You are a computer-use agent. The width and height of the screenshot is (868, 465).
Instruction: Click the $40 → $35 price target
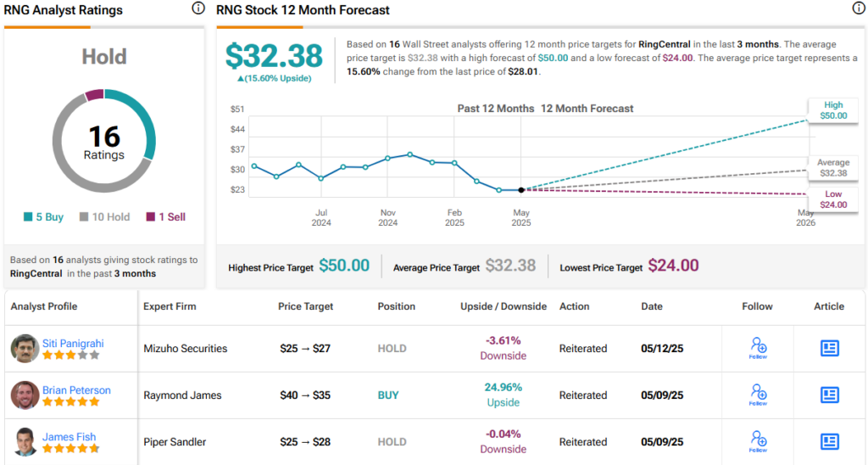coord(305,395)
